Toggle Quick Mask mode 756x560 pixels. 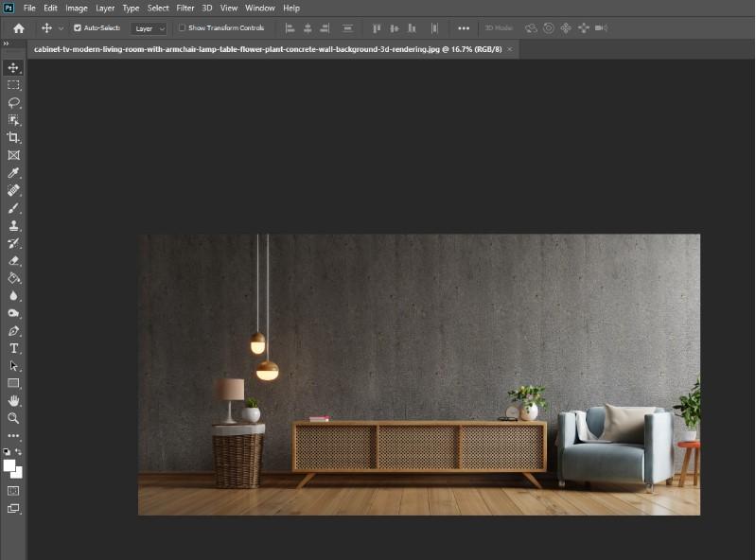pos(13,491)
